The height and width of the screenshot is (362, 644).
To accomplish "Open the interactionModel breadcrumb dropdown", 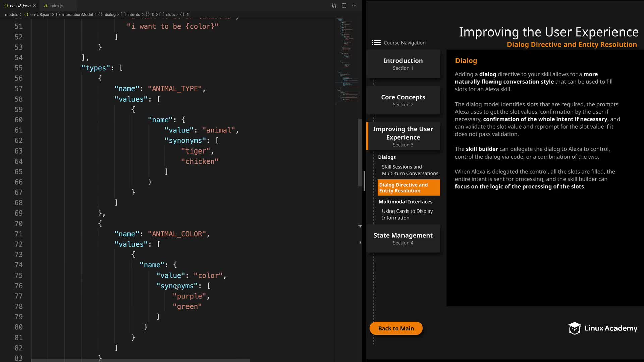I will [77, 15].
